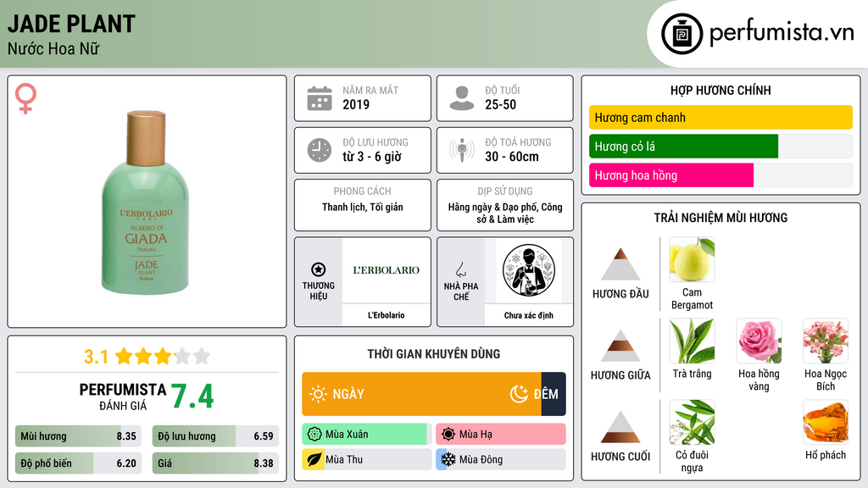Click the sun icon for Mùa Hạ
The height and width of the screenshot is (488, 868).
[x=448, y=434]
